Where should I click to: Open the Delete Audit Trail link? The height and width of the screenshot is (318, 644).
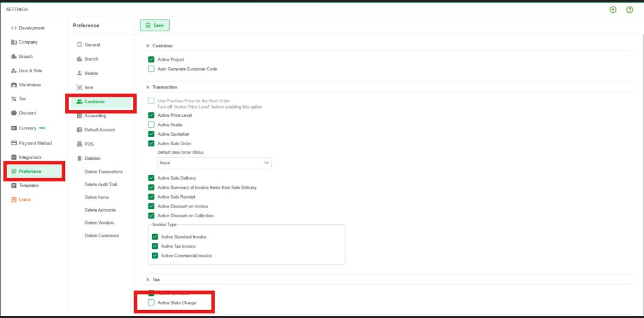[x=101, y=184]
